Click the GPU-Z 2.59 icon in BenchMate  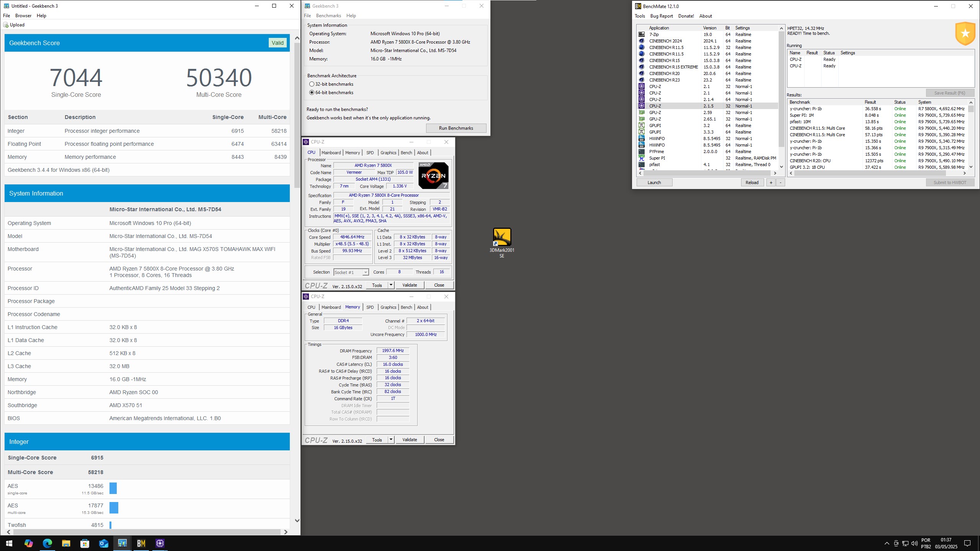pos(642,112)
